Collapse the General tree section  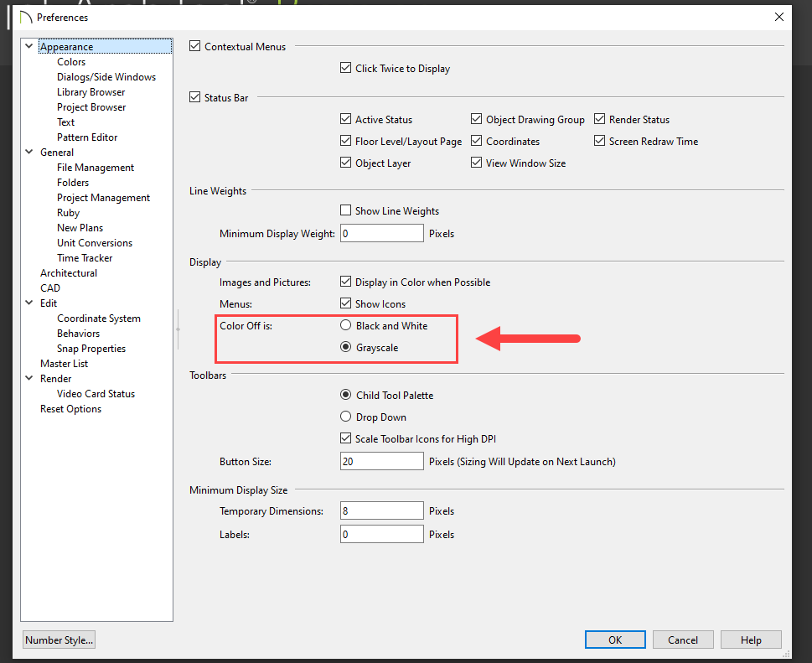coord(31,153)
